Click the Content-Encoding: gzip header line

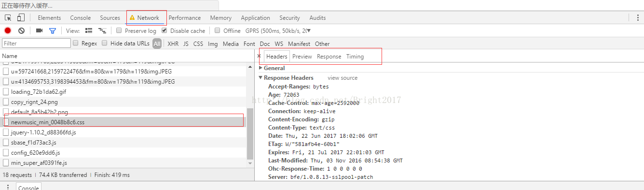[301, 119]
